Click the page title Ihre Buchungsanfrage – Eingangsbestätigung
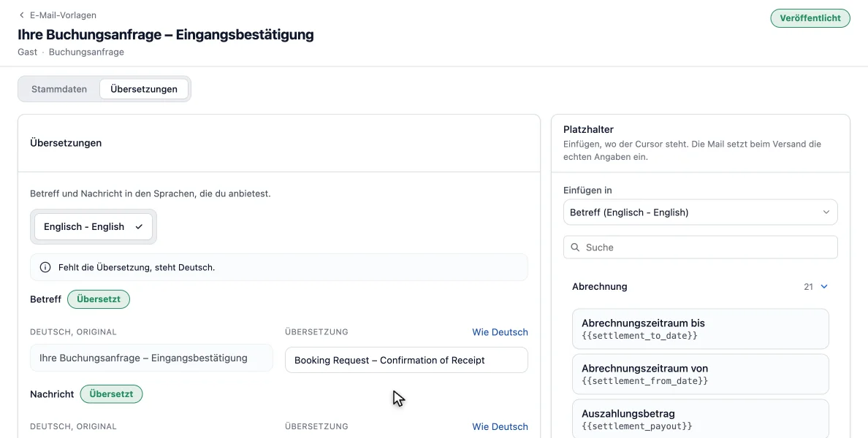Screen dimensions: 868x438 (166, 34)
